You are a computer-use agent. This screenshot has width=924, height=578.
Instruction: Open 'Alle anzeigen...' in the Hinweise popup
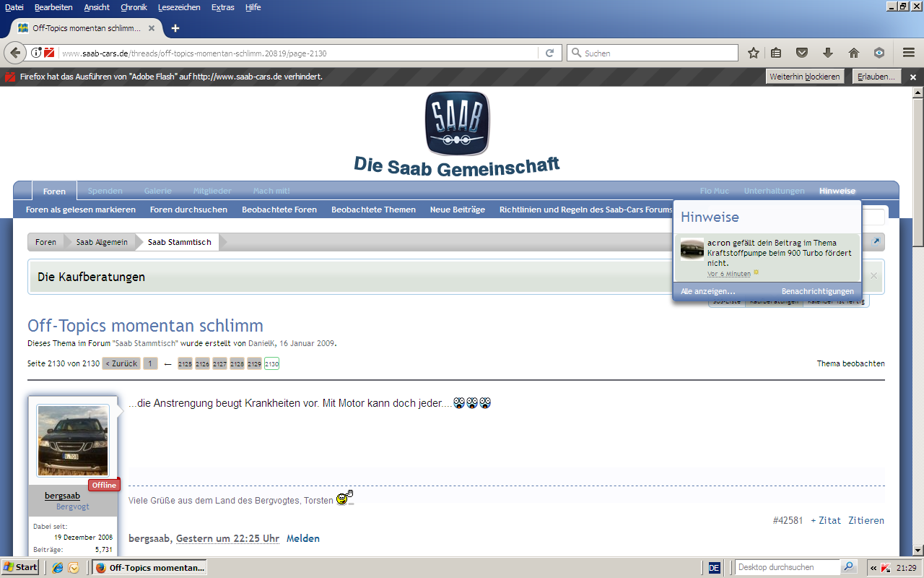tap(708, 291)
